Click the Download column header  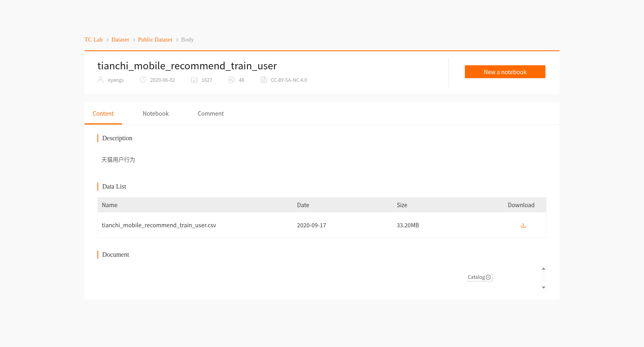[x=521, y=205]
